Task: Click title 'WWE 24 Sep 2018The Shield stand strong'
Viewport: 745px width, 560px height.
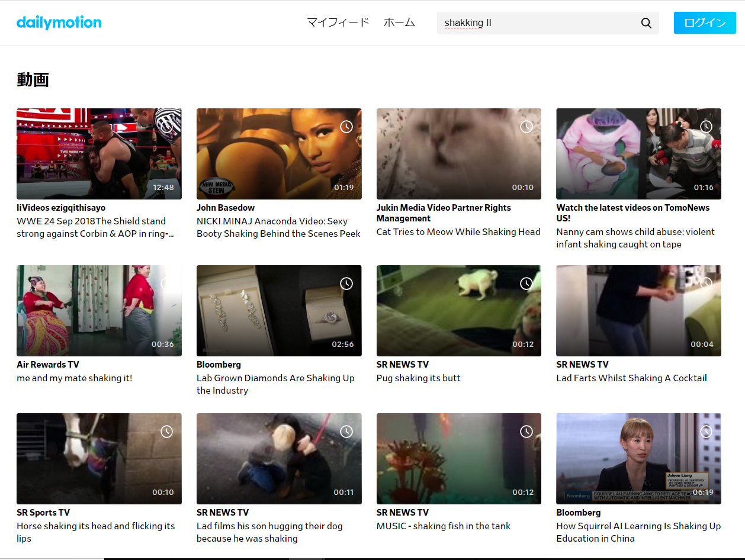Action: click(x=95, y=227)
